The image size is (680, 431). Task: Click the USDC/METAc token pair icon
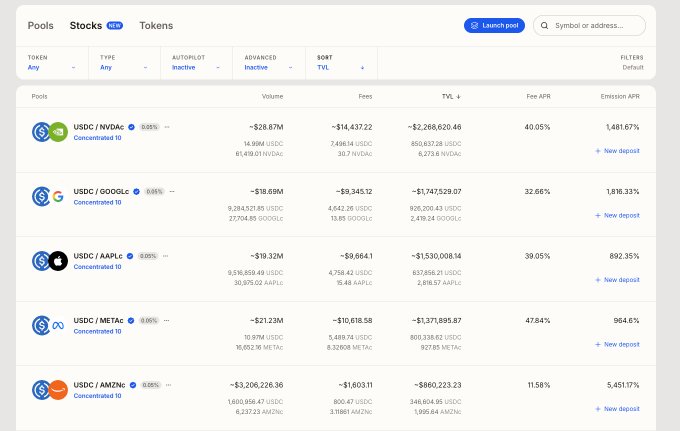click(50, 326)
